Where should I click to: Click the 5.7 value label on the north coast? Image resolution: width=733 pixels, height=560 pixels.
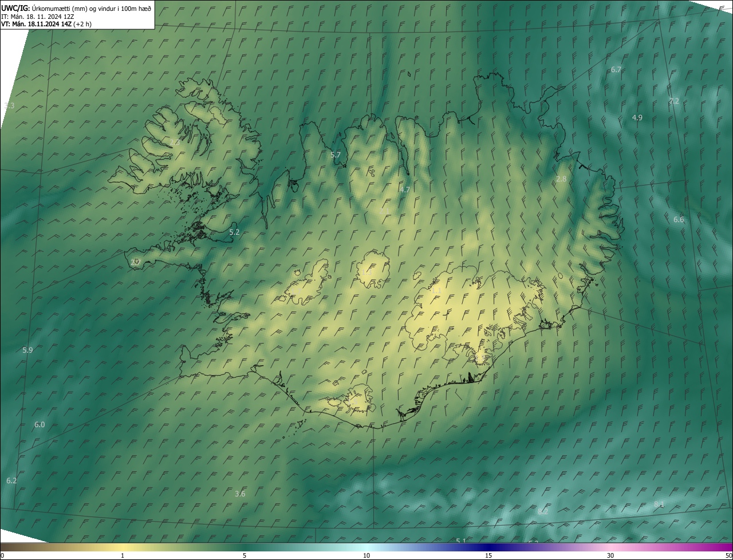coord(336,155)
